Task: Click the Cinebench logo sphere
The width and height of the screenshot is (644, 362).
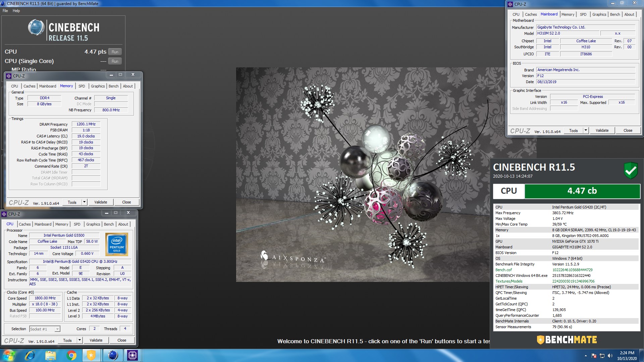Action: tap(36, 27)
